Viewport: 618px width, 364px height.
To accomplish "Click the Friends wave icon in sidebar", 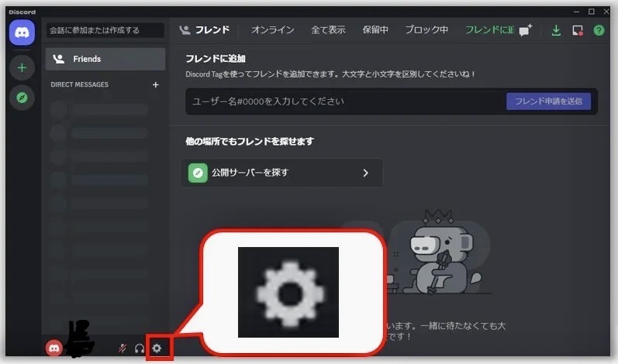I will (x=59, y=59).
